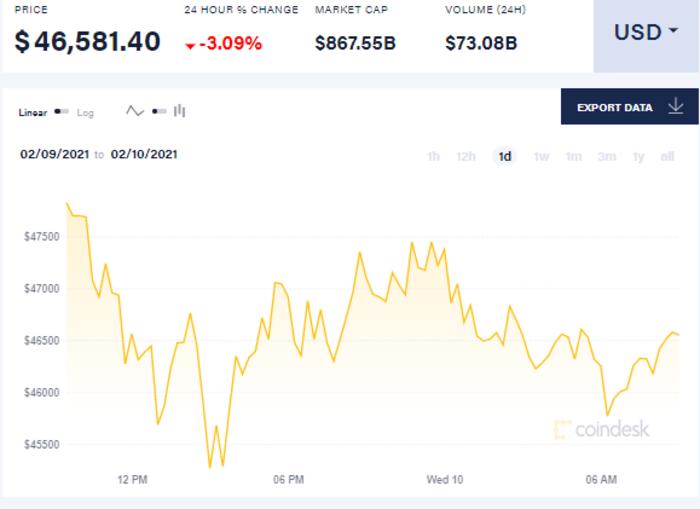Click the Export Data button
This screenshot has height=509, width=700.
point(614,107)
